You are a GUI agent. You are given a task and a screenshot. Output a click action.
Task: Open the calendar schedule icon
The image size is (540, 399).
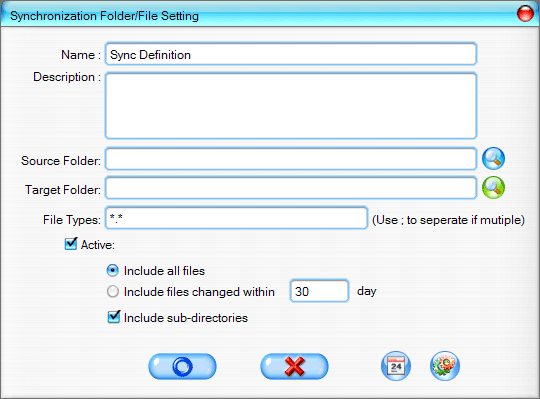396,366
